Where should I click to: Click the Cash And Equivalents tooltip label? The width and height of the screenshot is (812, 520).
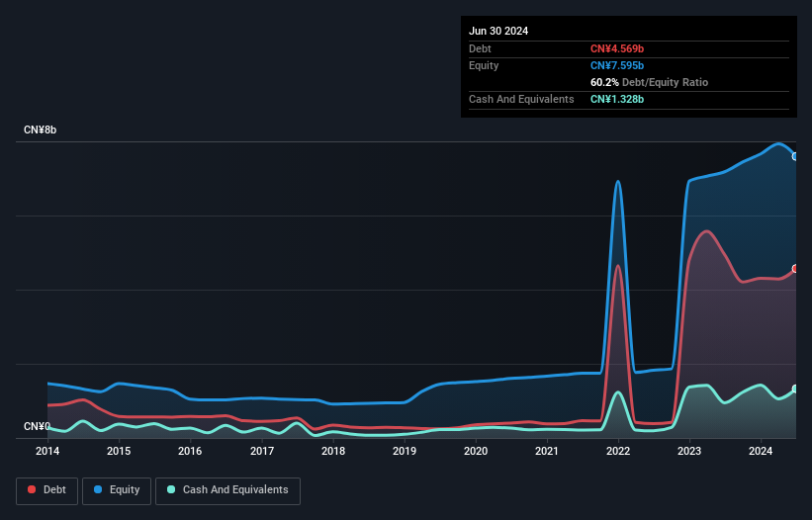[x=521, y=99]
